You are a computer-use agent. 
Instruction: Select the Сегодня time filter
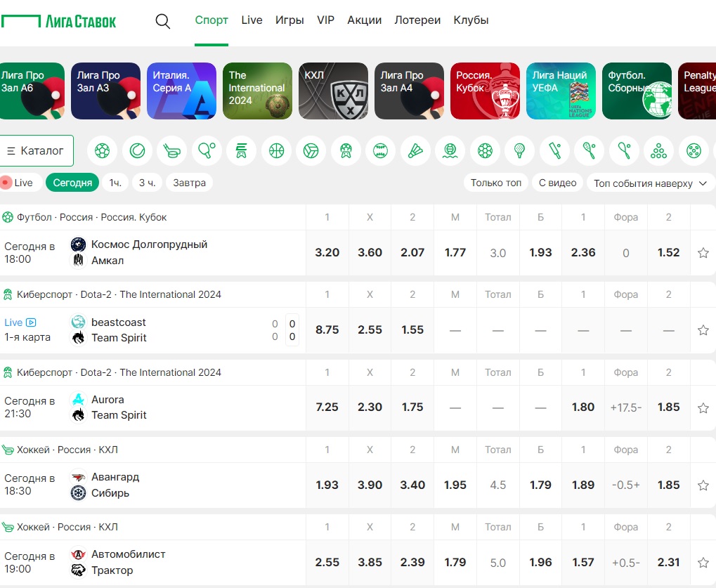(72, 183)
